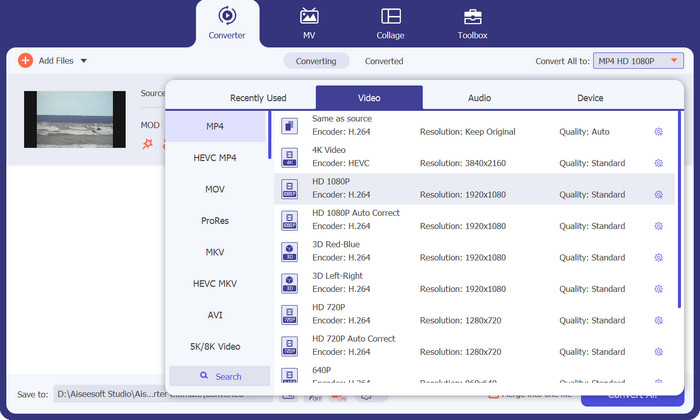Choose MKV in the format list

tap(215, 252)
